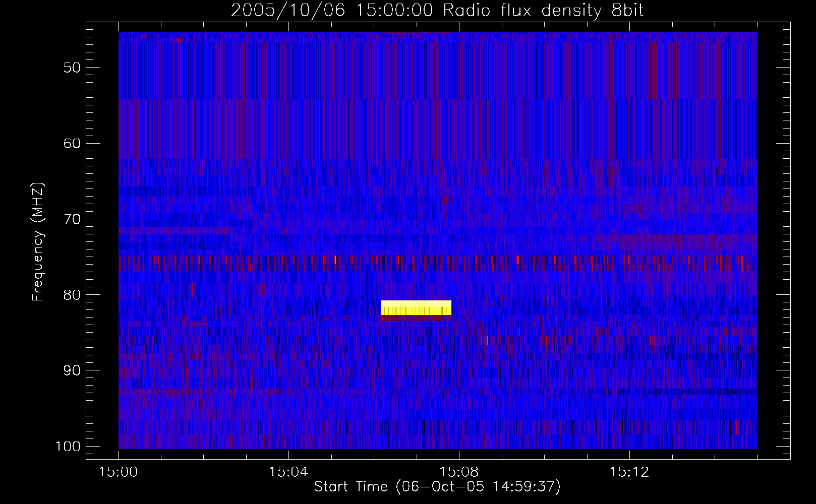Click the 90 frequency tick label
The width and height of the screenshot is (816, 504).
(x=72, y=370)
